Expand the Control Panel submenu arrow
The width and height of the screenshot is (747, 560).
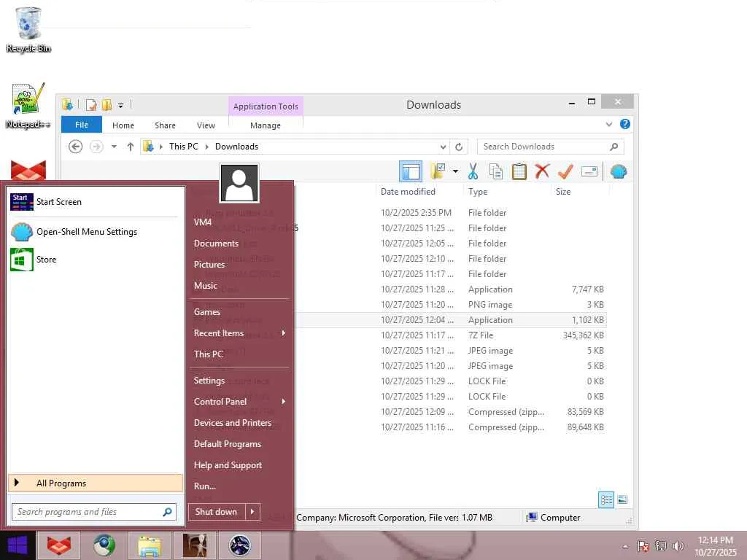tap(284, 402)
